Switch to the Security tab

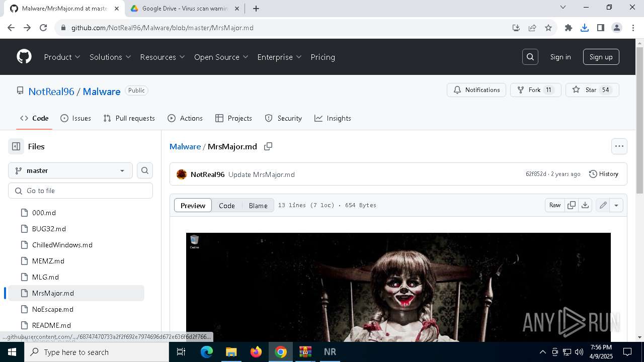(283, 118)
